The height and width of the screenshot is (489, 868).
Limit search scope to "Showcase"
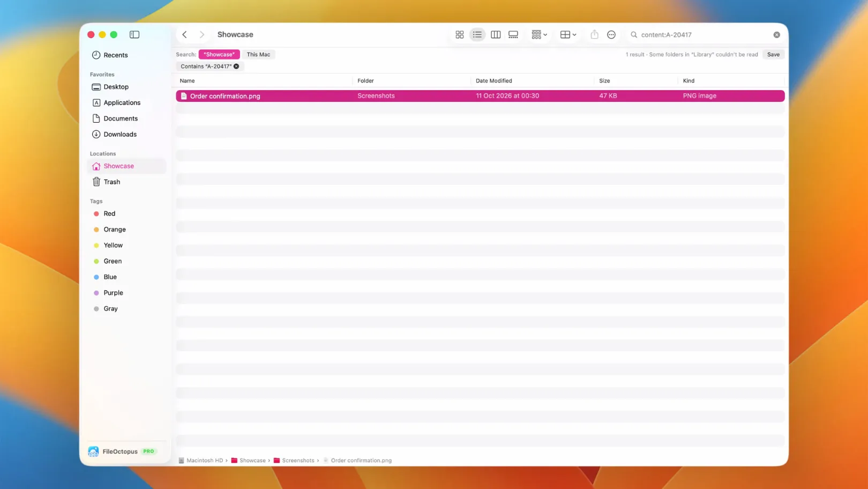point(219,54)
